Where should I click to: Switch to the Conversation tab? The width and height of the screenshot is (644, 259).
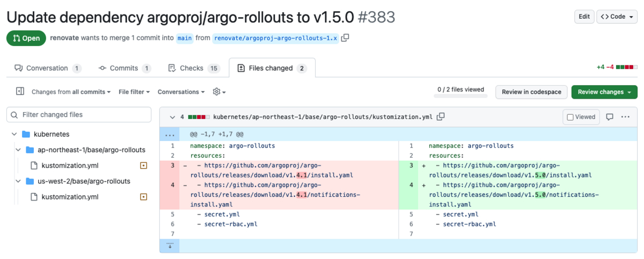coord(48,68)
